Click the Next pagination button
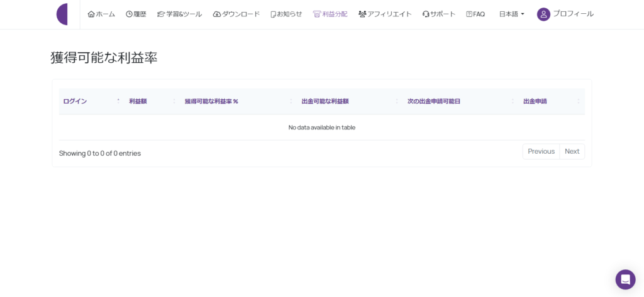 572,151
